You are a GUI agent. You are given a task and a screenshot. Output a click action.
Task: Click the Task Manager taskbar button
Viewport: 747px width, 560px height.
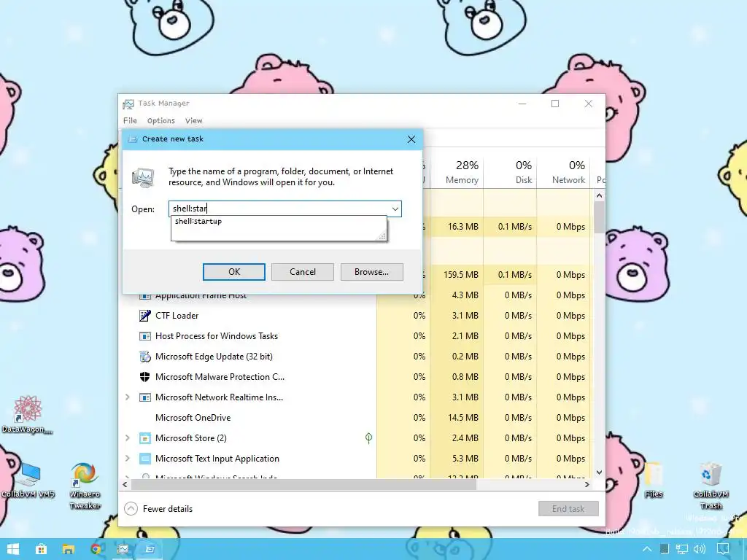[x=123, y=549]
